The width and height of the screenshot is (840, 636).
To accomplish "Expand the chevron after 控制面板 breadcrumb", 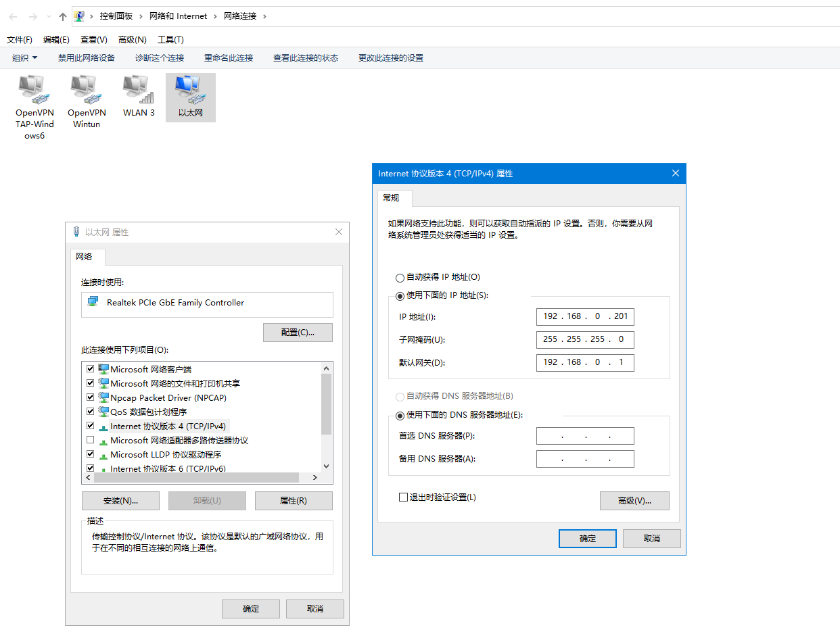I will point(141,16).
